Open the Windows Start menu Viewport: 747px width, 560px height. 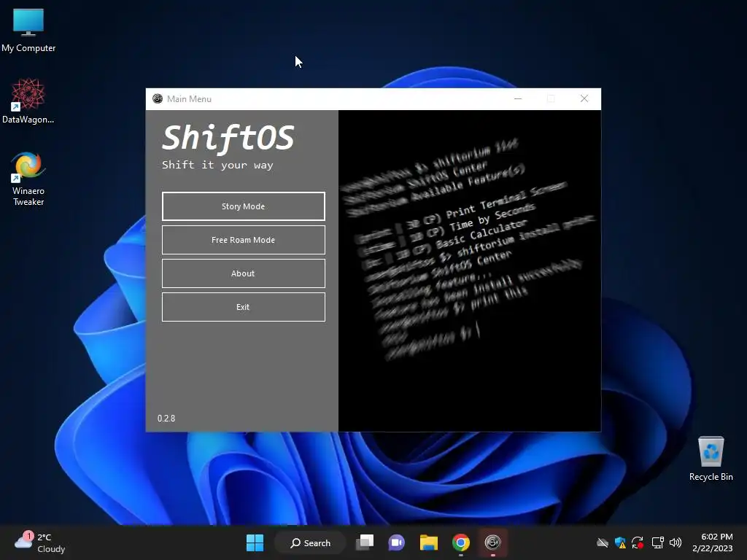tap(255, 542)
